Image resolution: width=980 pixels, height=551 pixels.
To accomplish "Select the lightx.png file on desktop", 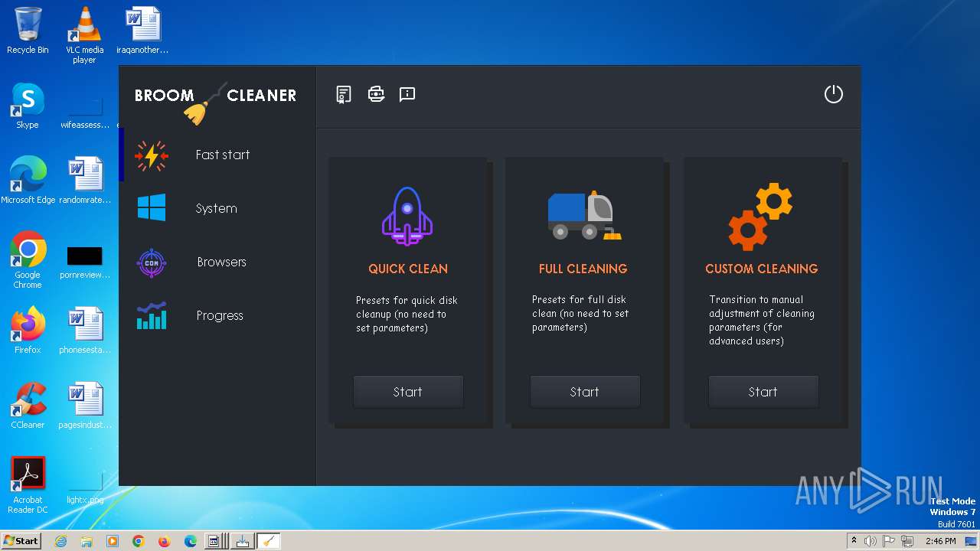I will 85,487.
